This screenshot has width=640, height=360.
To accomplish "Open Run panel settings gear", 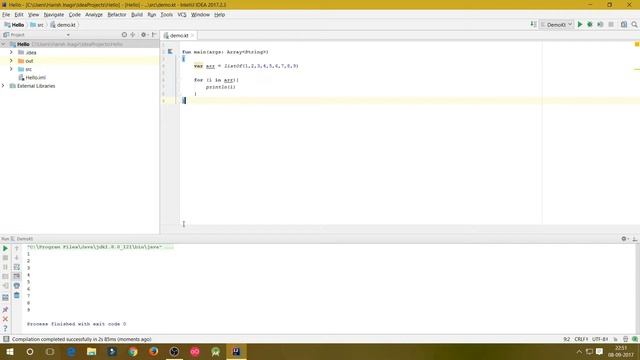I will point(624,239).
